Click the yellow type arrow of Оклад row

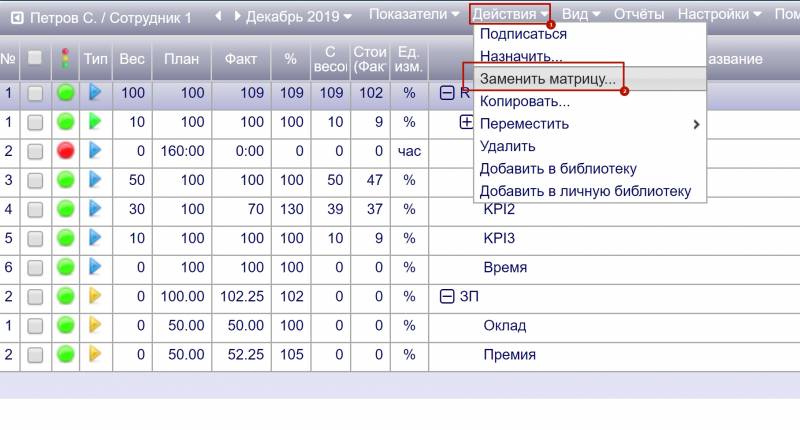tap(95, 325)
